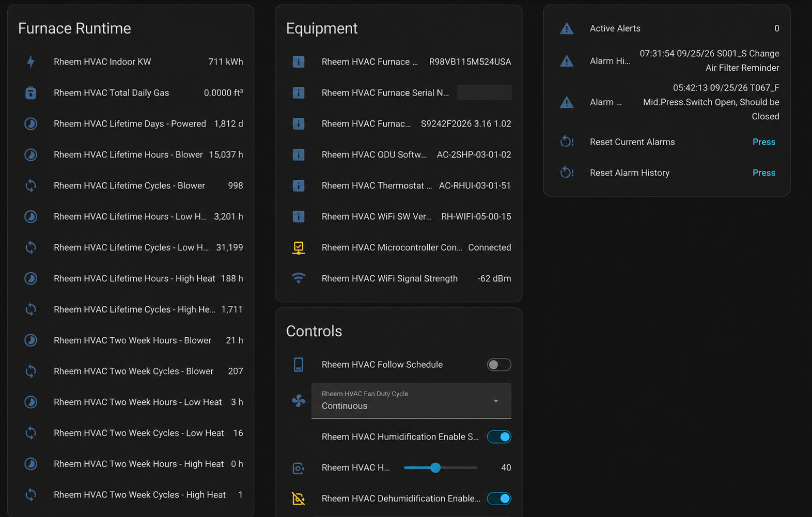The image size is (812, 517).
Task: Click the clock icon for Two Week Hours - High Heat
Action: point(31,464)
